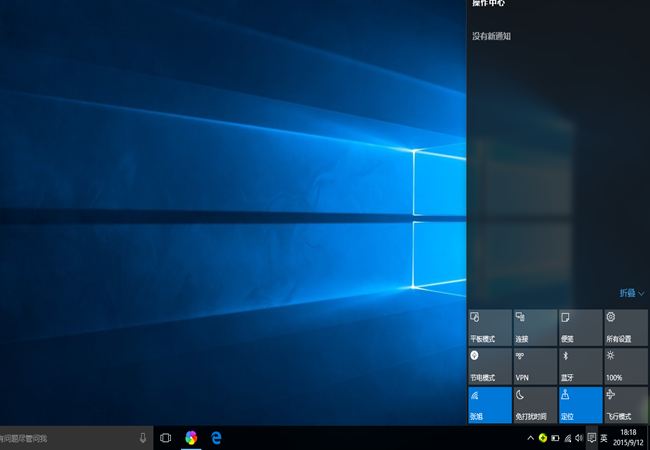Change brightness via the 100% tile
The width and height of the screenshot is (650, 450).
point(626,366)
